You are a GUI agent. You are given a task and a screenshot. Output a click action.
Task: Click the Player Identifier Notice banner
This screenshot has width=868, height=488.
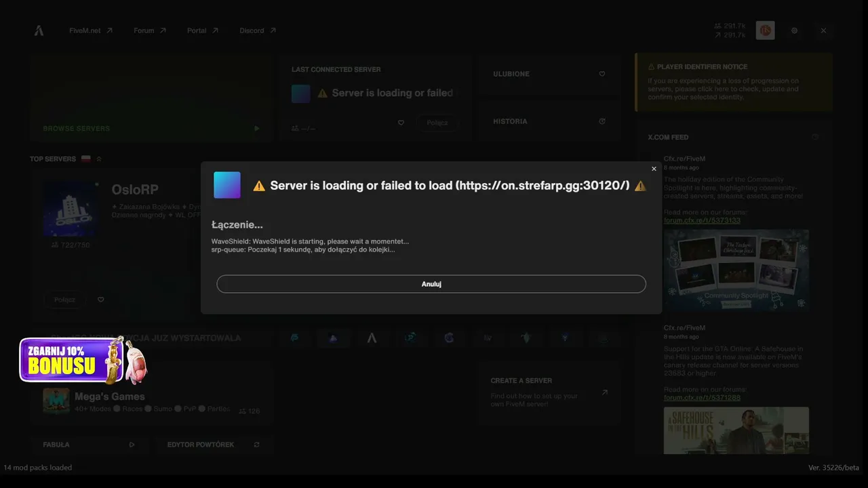pos(734,82)
